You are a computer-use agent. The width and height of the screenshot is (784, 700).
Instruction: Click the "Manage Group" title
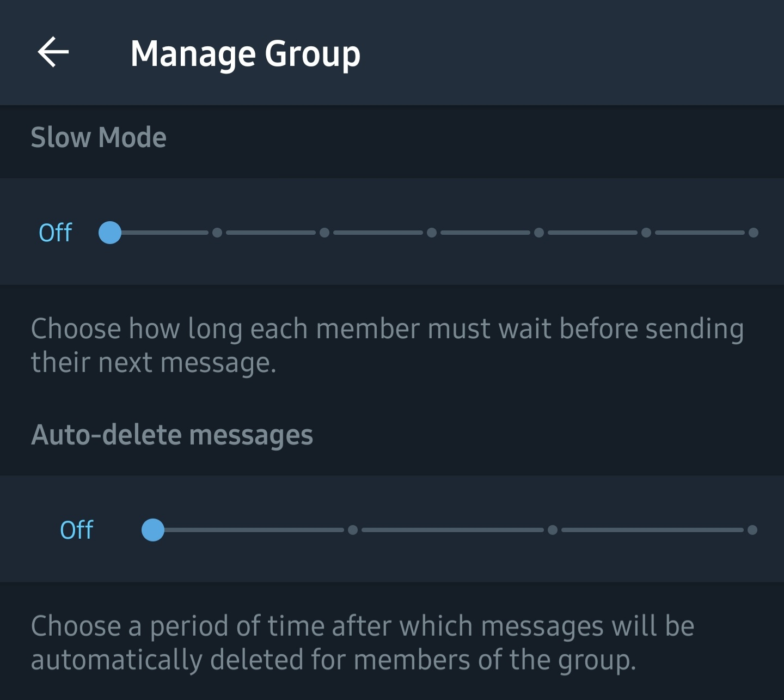tap(245, 53)
